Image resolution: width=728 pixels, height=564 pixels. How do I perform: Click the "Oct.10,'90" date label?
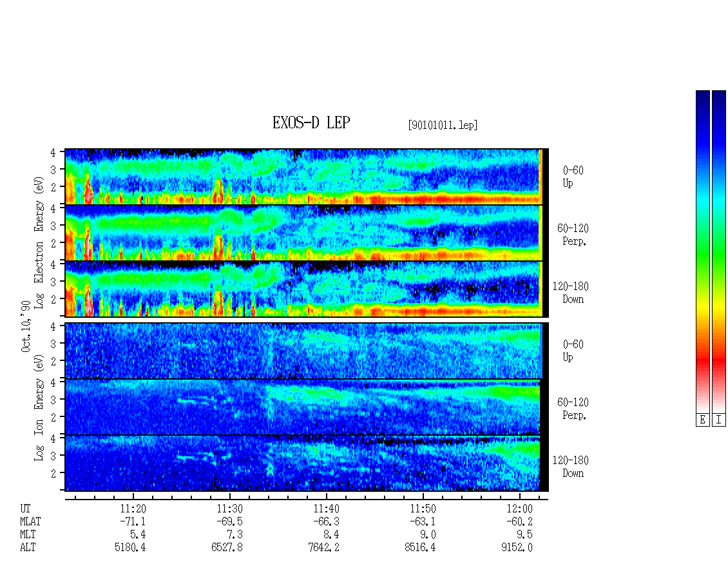click(x=26, y=326)
